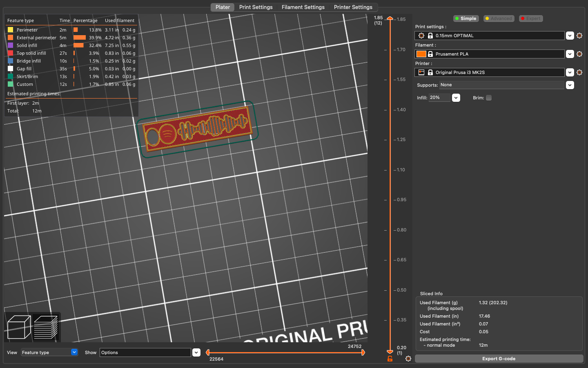Viewport: 588px width, 368px height.
Task: Click the Used Filament (g) value 1.32 (202.32)
Action: pos(493,303)
